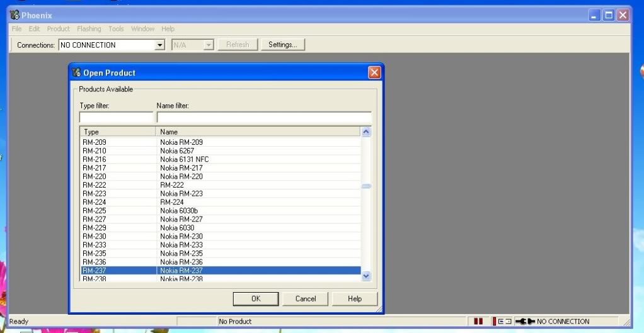Open connection Settings
Image resolution: width=644 pixels, height=333 pixels.
pyautogui.click(x=282, y=45)
